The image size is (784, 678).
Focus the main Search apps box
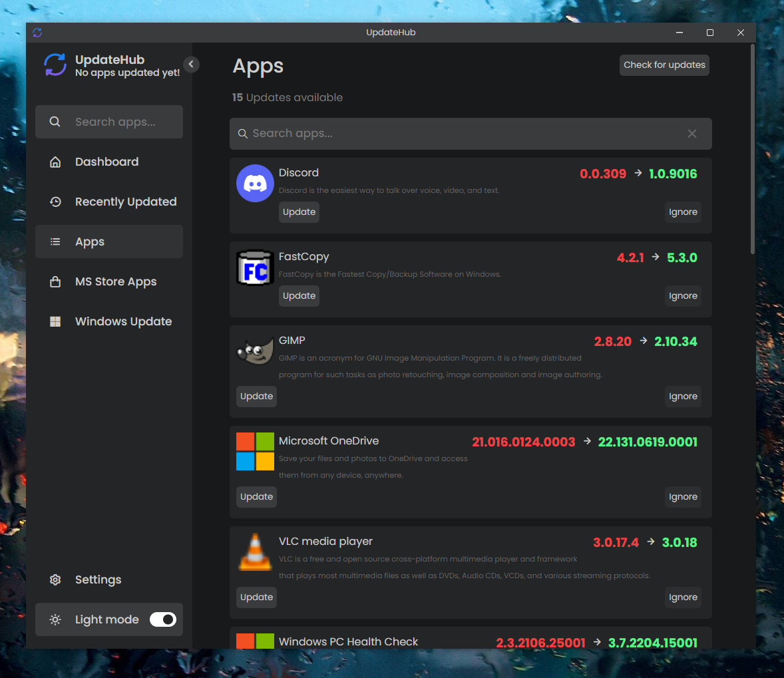point(471,134)
